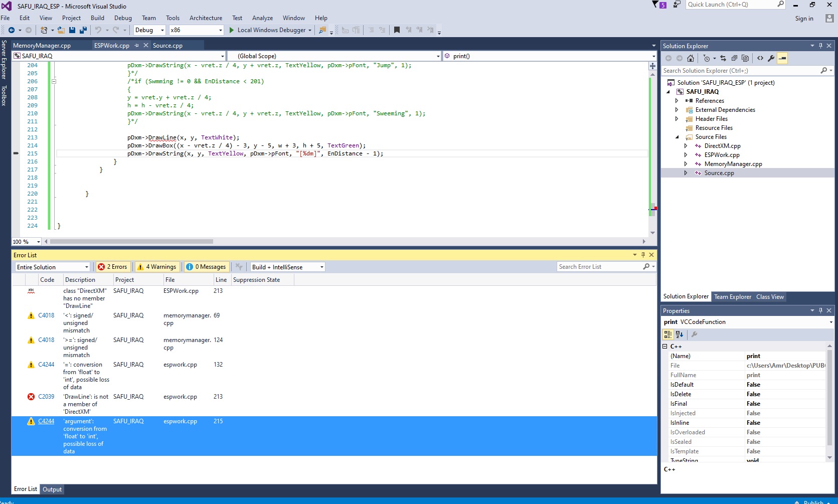This screenshot has width=838, height=504.
Task: Pin the Error List panel
Action: click(x=643, y=255)
